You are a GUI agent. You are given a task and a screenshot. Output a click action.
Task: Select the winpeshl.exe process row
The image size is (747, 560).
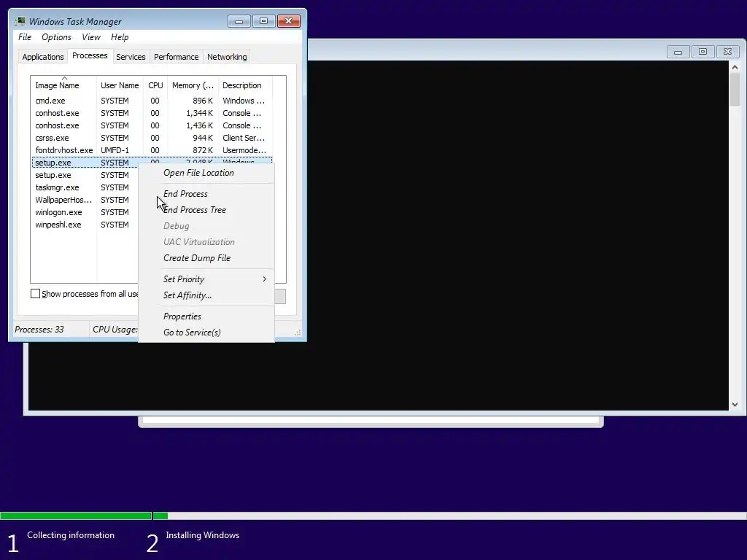click(x=85, y=225)
